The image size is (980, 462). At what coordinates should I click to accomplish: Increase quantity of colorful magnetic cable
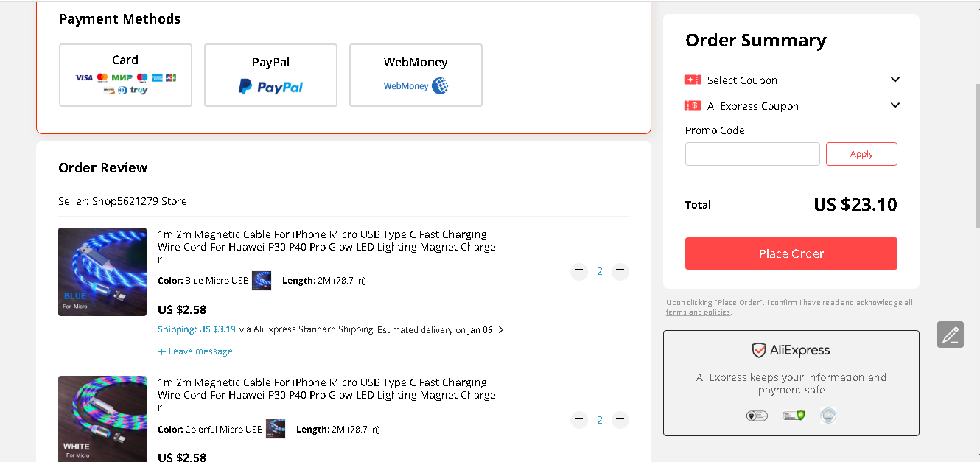620,419
